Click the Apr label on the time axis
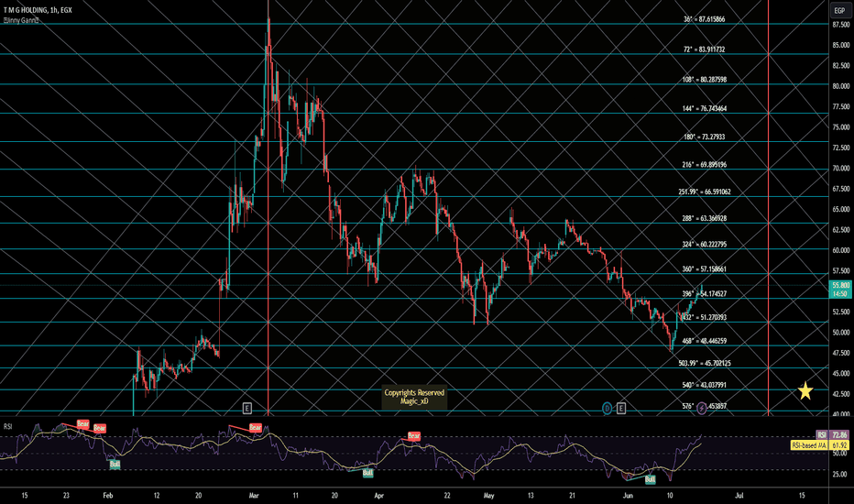854x504 pixels. click(x=379, y=496)
